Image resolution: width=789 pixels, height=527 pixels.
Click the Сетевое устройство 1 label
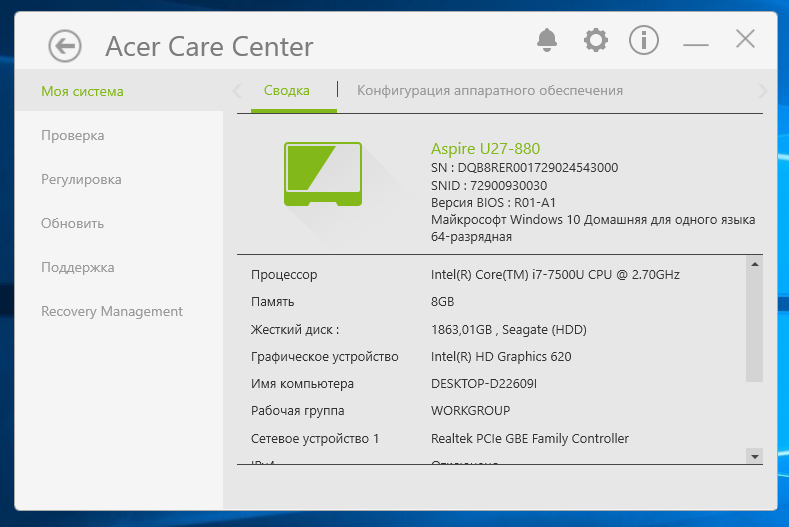315,439
